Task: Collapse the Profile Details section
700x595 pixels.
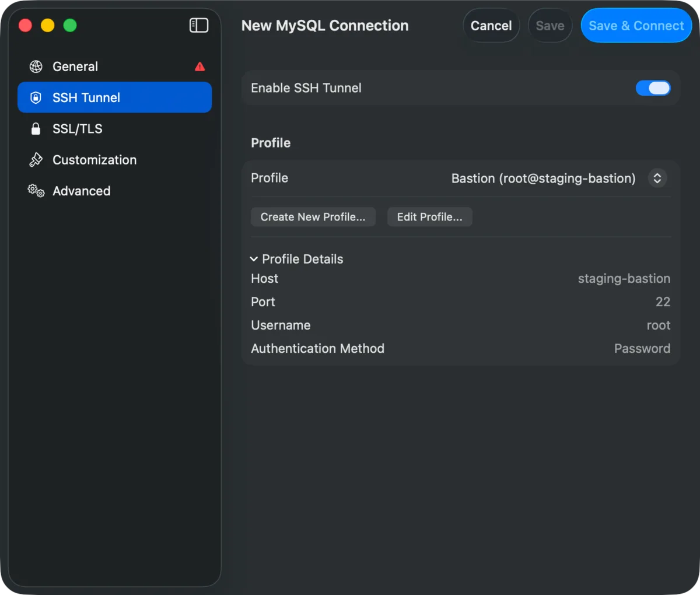Action: pos(254,259)
